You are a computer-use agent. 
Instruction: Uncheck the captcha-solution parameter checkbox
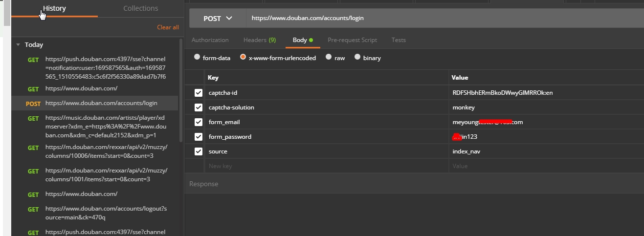[x=199, y=107]
